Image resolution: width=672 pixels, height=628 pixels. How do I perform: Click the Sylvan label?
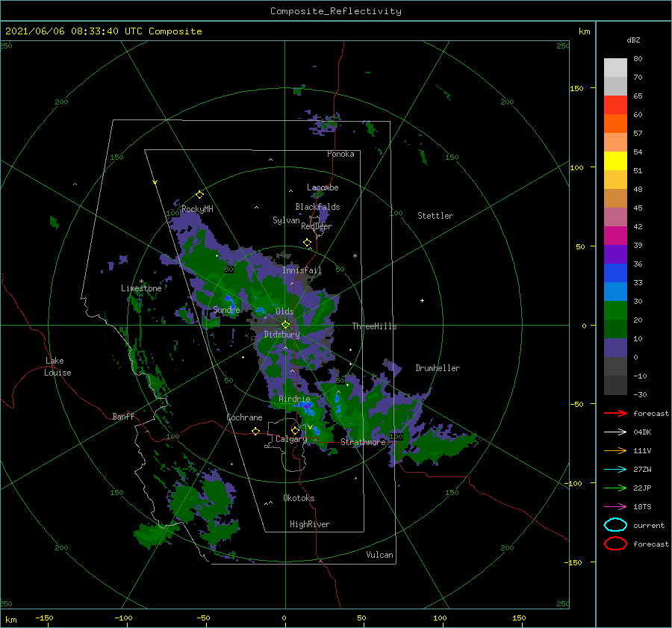[x=286, y=220]
